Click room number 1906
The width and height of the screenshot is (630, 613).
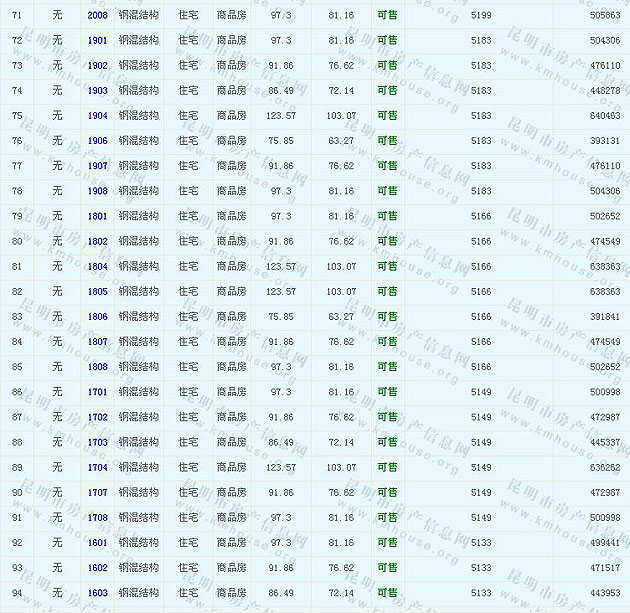(97, 141)
